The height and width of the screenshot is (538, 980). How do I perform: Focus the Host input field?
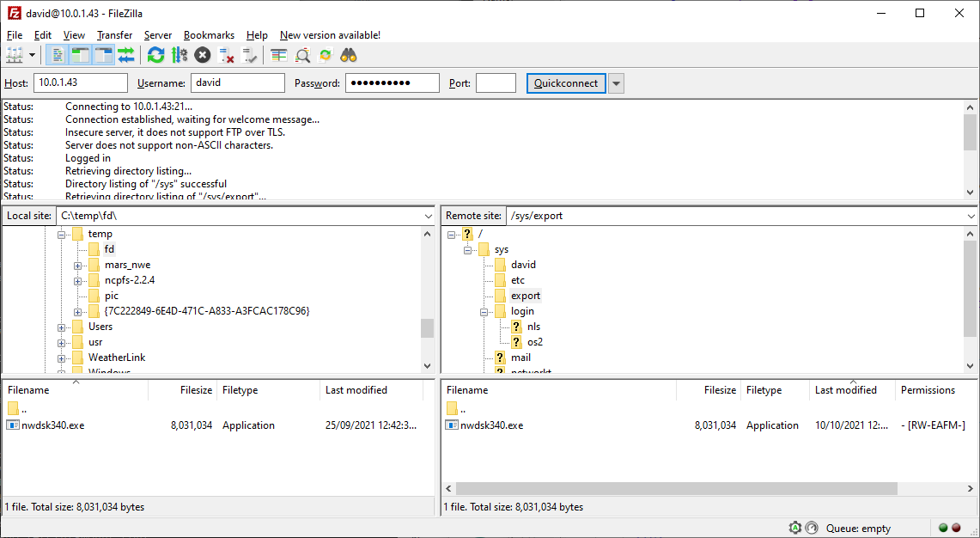point(81,83)
